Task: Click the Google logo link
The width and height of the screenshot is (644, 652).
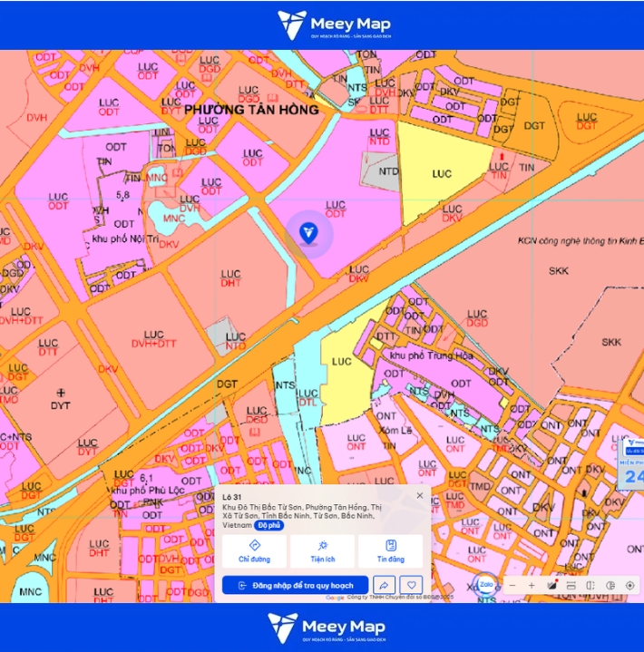Action: [x=335, y=598]
